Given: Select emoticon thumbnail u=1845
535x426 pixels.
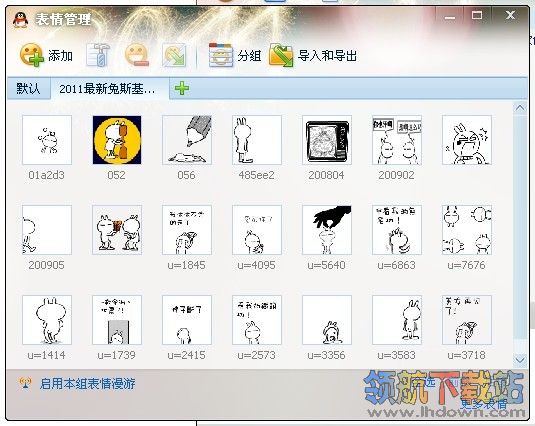Looking at the screenshot, I should click(187, 230).
